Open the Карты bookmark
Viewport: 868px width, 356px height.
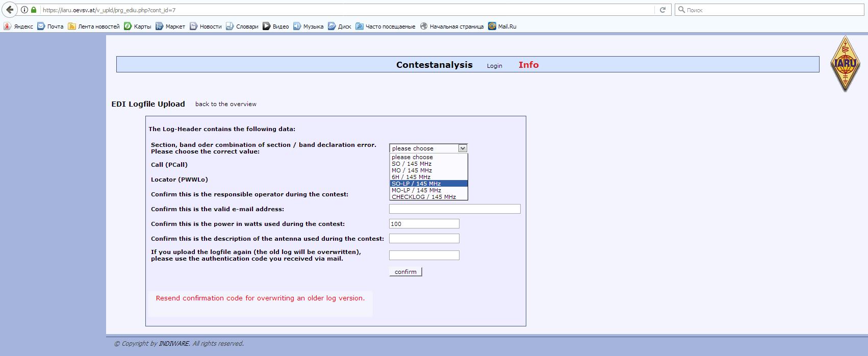[x=138, y=27]
